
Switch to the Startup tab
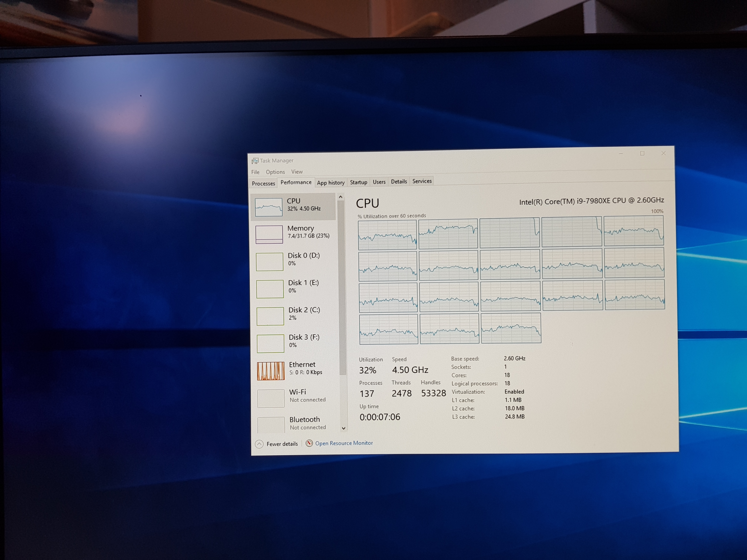(358, 182)
